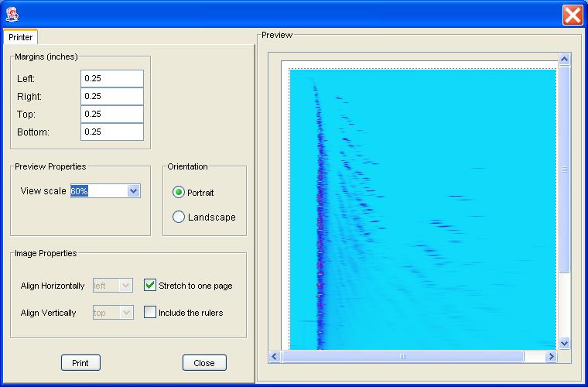Click the Align Vertically label
This screenshot has width=588, height=387.
49,313
